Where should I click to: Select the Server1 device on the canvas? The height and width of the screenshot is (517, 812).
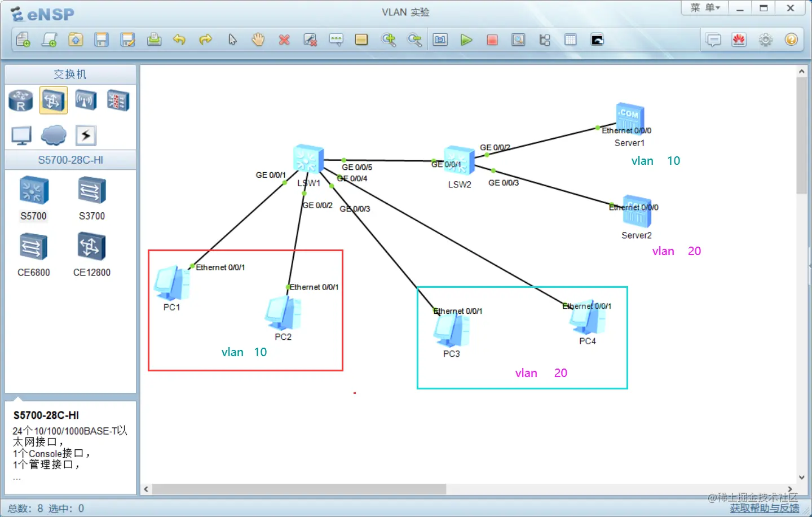tap(630, 117)
